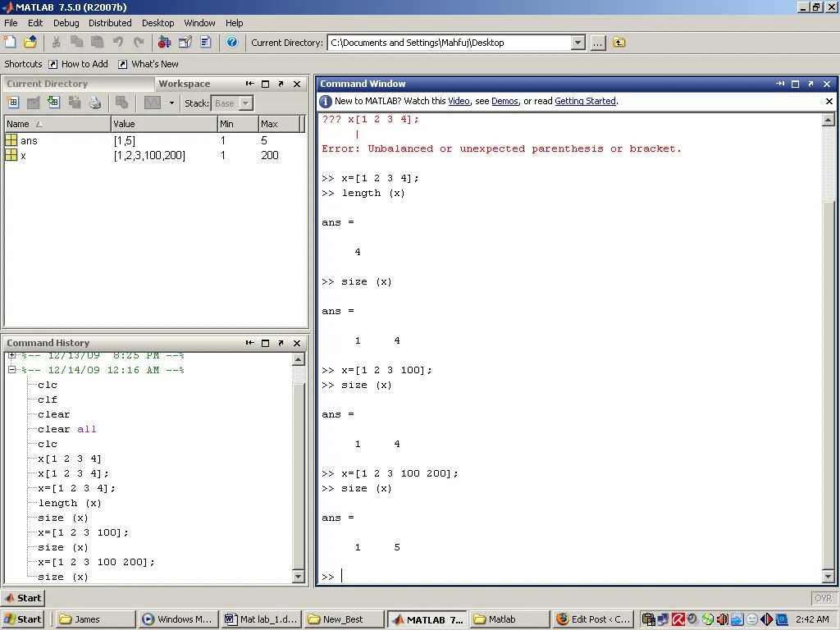Select 'length (x)' in Command History

pyautogui.click(x=70, y=503)
